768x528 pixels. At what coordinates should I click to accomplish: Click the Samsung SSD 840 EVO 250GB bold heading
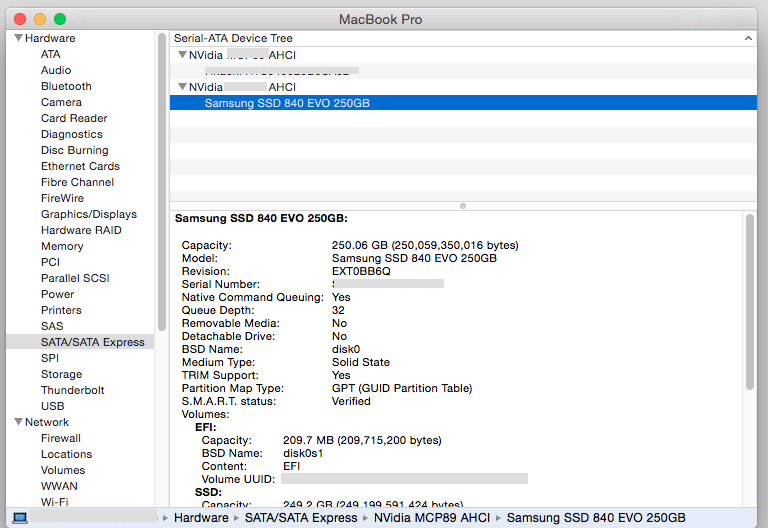coord(261,218)
